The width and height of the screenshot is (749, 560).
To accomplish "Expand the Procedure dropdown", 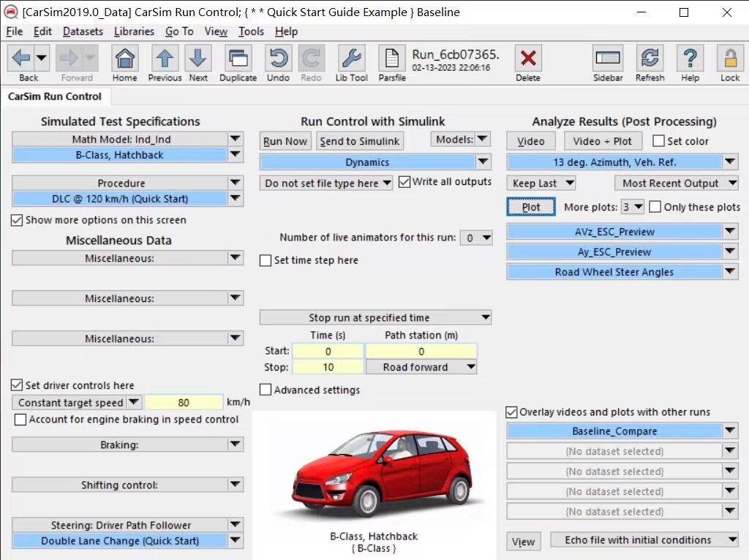I will point(235,183).
